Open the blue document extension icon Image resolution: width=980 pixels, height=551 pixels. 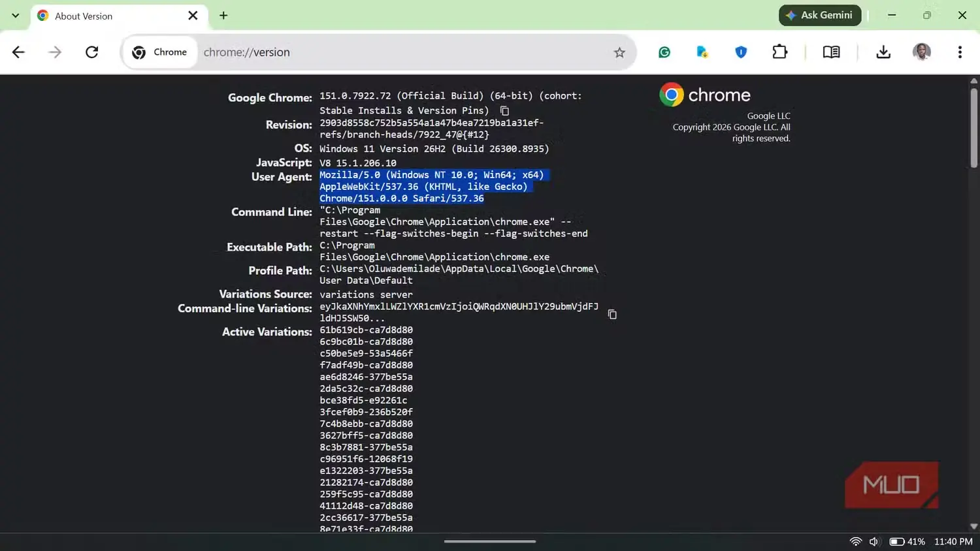coord(702,52)
